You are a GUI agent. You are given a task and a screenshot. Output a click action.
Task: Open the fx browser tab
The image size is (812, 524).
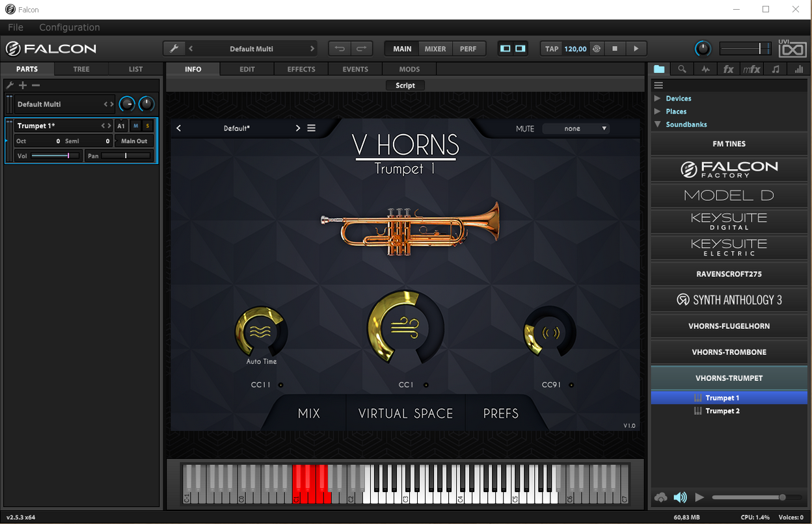point(728,69)
